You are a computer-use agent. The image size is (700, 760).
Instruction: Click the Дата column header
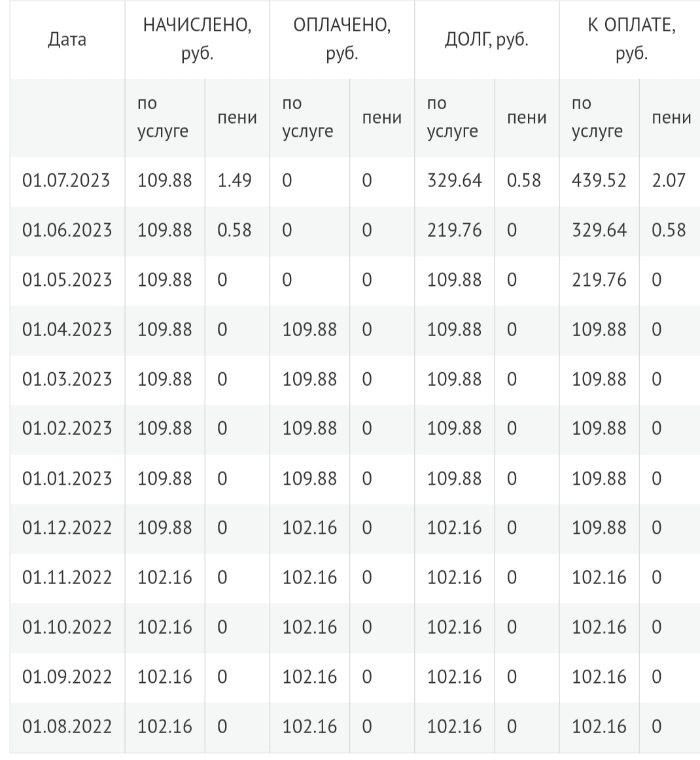(67, 39)
